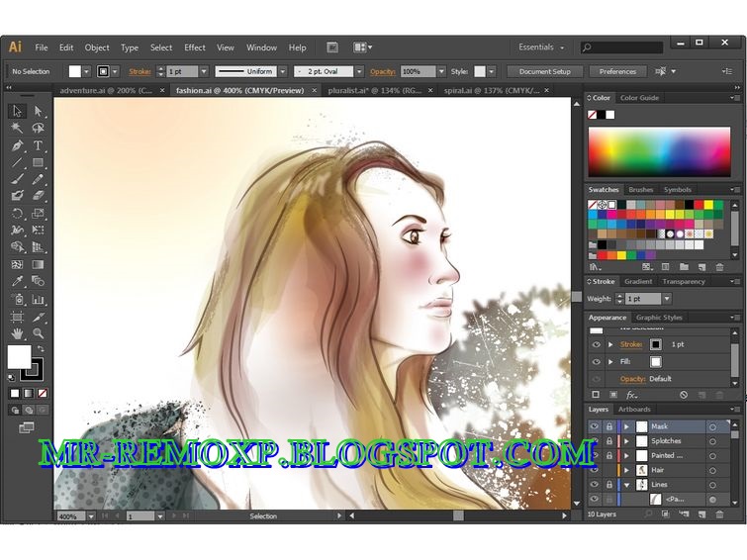The height and width of the screenshot is (560, 747).
Task: Open the Effect menu
Action: pos(194,47)
